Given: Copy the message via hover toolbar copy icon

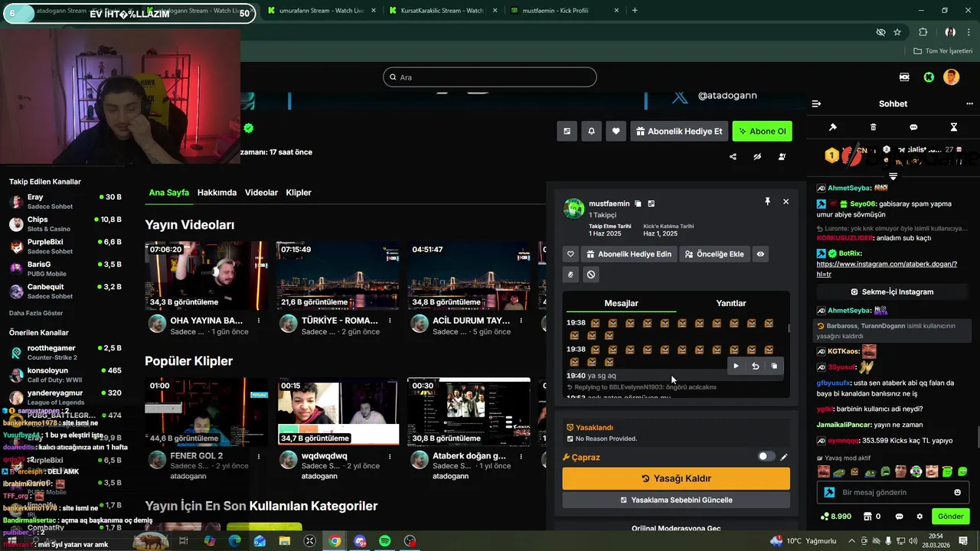Looking at the screenshot, I should pos(774,366).
